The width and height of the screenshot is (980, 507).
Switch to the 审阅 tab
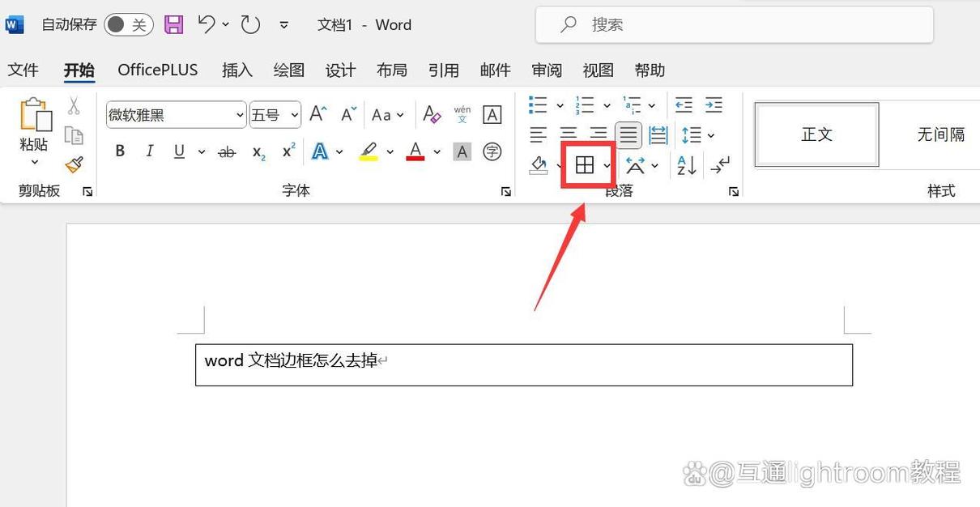pyautogui.click(x=547, y=70)
